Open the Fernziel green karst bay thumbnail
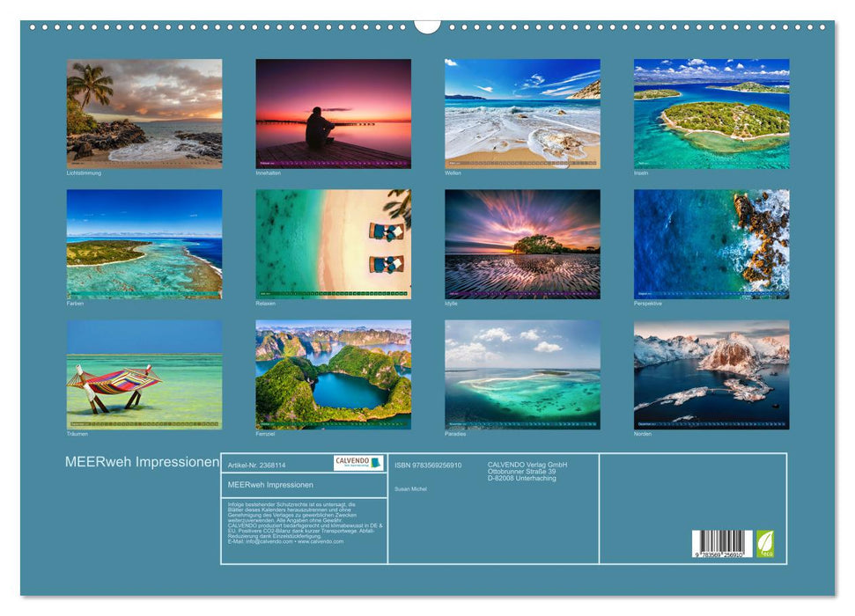Viewport: 855px width, 616px height. (x=333, y=375)
